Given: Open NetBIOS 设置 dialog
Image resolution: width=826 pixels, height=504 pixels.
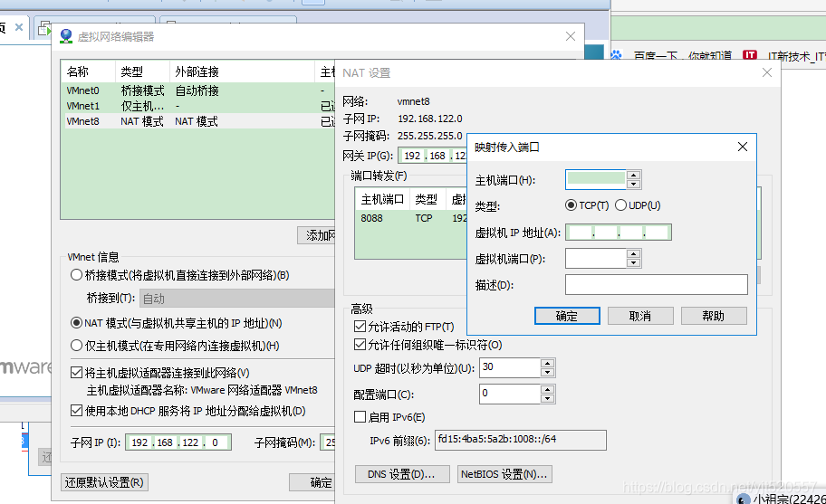Looking at the screenshot, I should 504,474.
